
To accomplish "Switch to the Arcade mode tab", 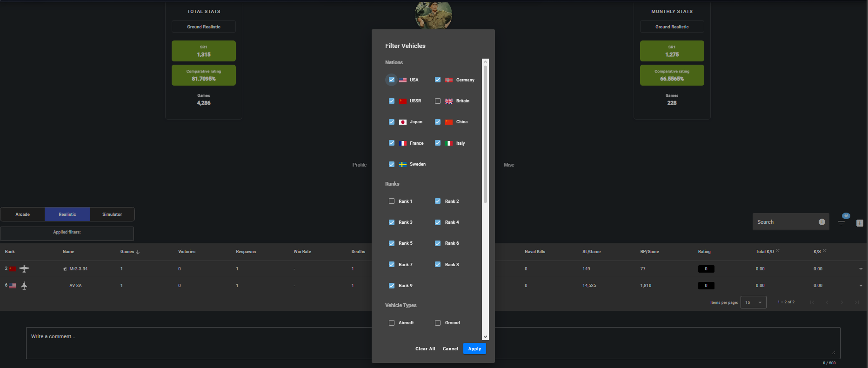I will pyautogui.click(x=22, y=214).
